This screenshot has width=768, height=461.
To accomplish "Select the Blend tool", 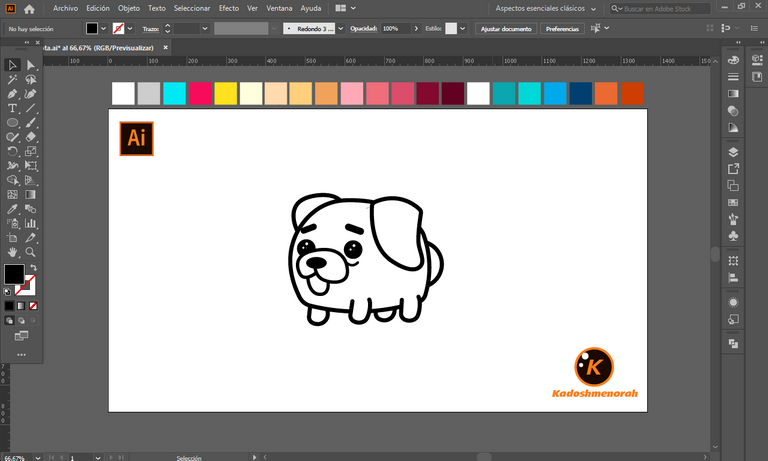I will pyautogui.click(x=30, y=209).
